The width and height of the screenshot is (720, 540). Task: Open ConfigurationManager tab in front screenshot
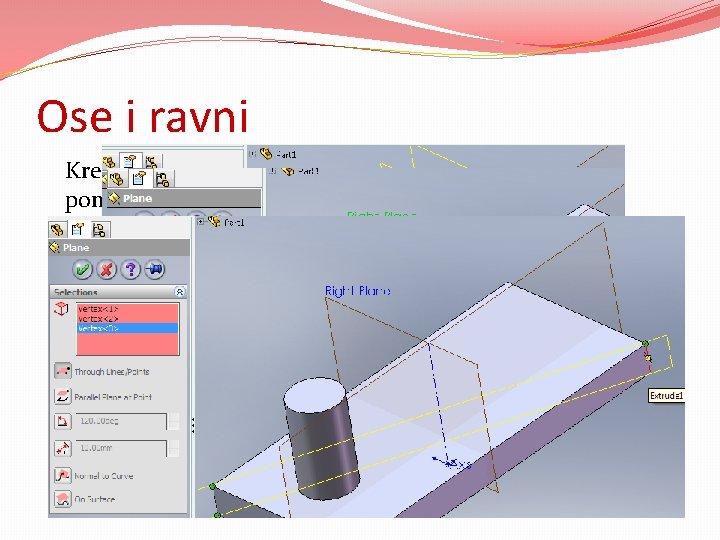[x=100, y=230]
